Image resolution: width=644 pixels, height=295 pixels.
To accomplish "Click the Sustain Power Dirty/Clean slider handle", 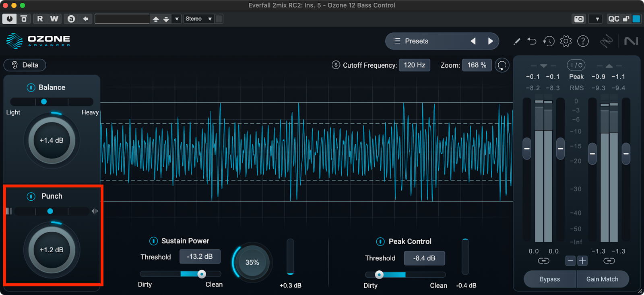I will [x=202, y=274].
